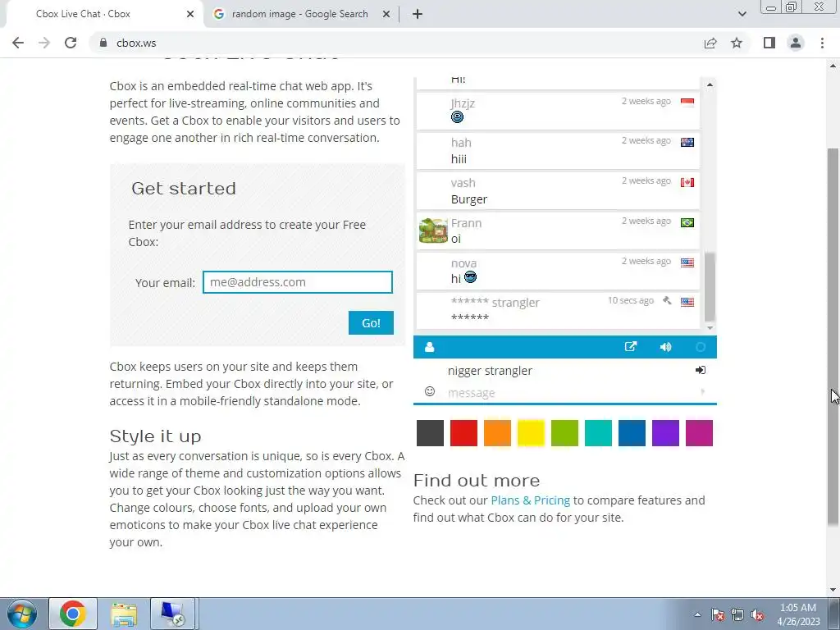Go back to the previous page
This screenshot has width=840, height=630.
coord(18,43)
